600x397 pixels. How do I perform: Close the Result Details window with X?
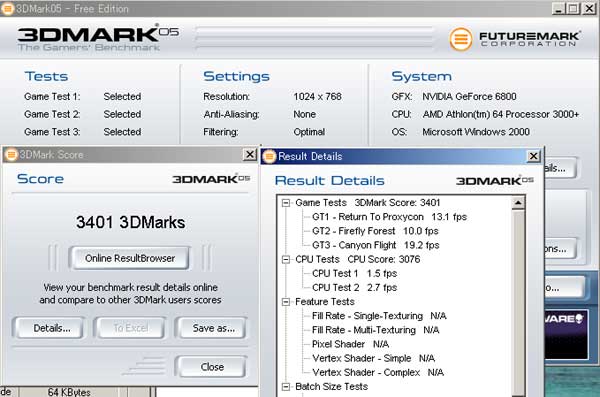pos(533,156)
